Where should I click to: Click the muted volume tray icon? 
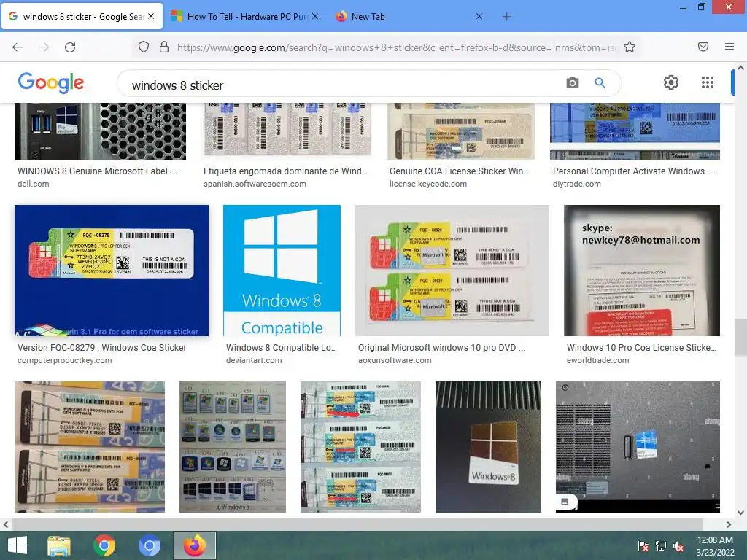pyautogui.click(x=678, y=546)
